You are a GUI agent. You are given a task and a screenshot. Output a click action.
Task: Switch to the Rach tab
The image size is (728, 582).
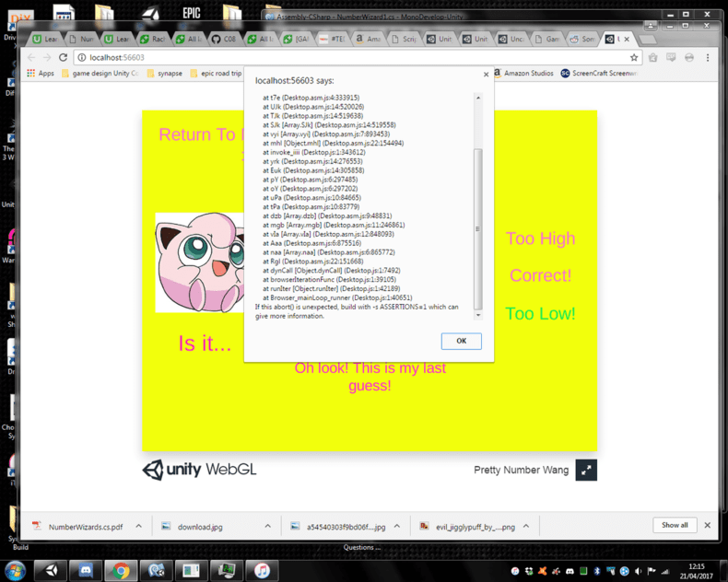pyautogui.click(x=153, y=39)
